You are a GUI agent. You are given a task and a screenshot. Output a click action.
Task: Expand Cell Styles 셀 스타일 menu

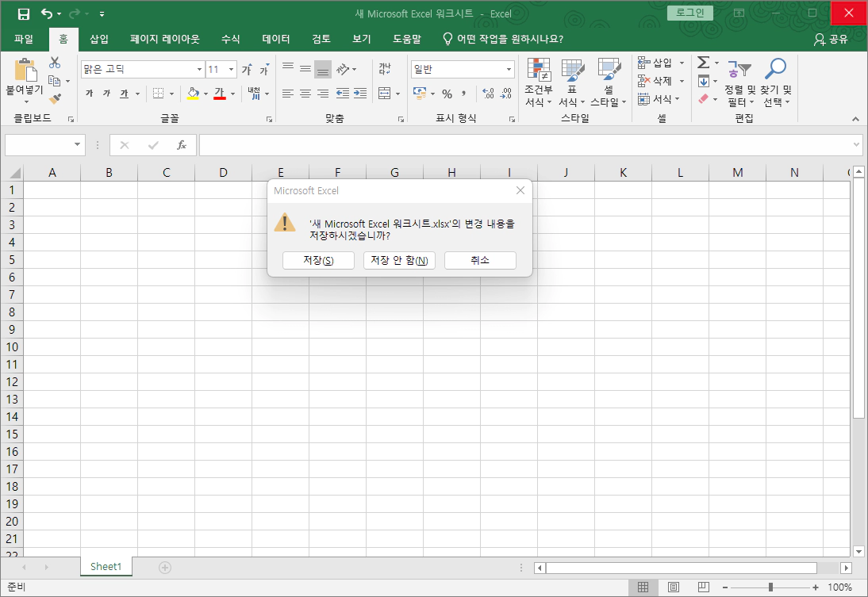pyautogui.click(x=609, y=82)
